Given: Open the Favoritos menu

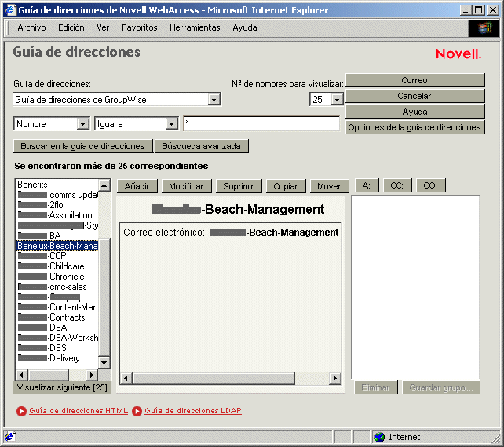Looking at the screenshot, I should tap(140, 27).
